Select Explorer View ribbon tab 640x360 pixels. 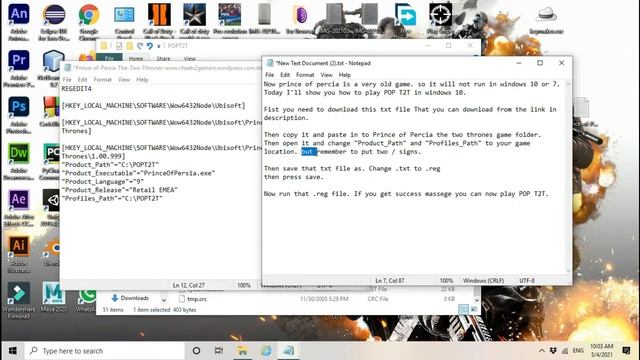[189, 58]
